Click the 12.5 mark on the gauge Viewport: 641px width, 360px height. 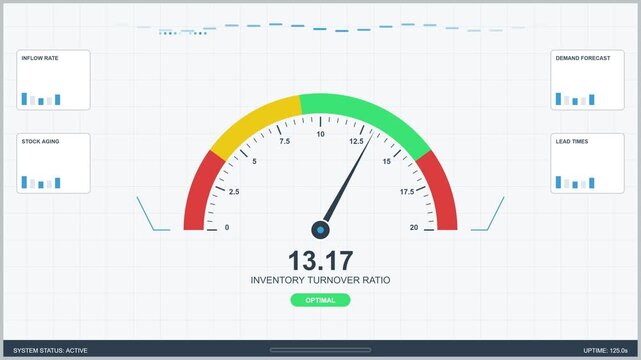coord(356,141)
